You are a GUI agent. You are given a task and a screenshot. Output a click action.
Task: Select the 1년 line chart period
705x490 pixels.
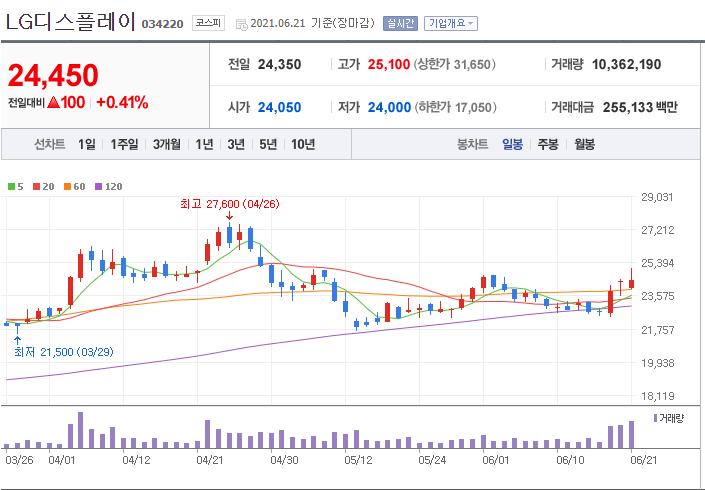tap(204, 144)
